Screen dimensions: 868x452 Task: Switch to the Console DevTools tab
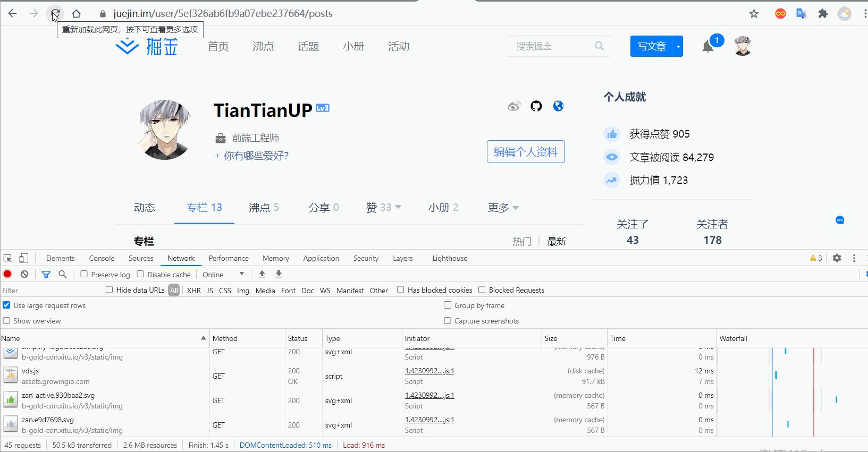coord(102,258)
